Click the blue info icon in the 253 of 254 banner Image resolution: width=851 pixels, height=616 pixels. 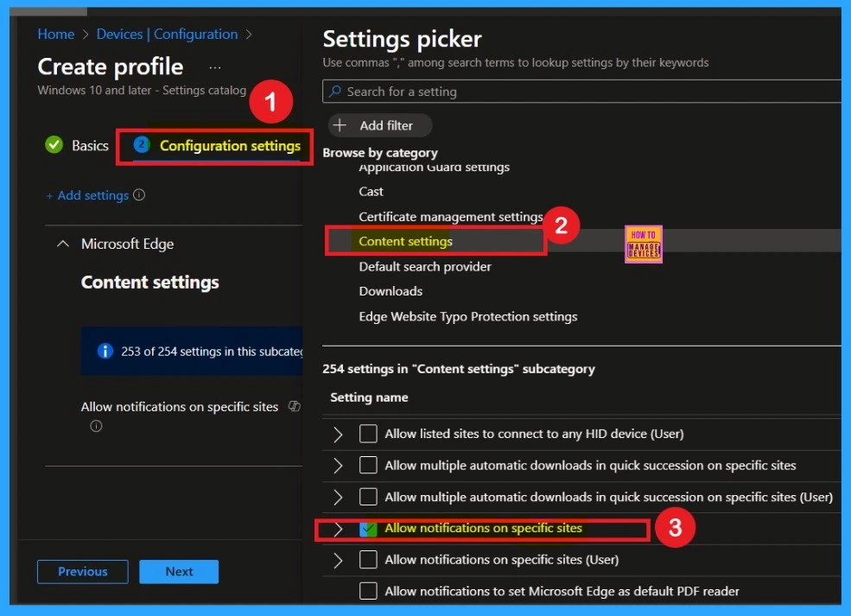click(x=105, y=351)
